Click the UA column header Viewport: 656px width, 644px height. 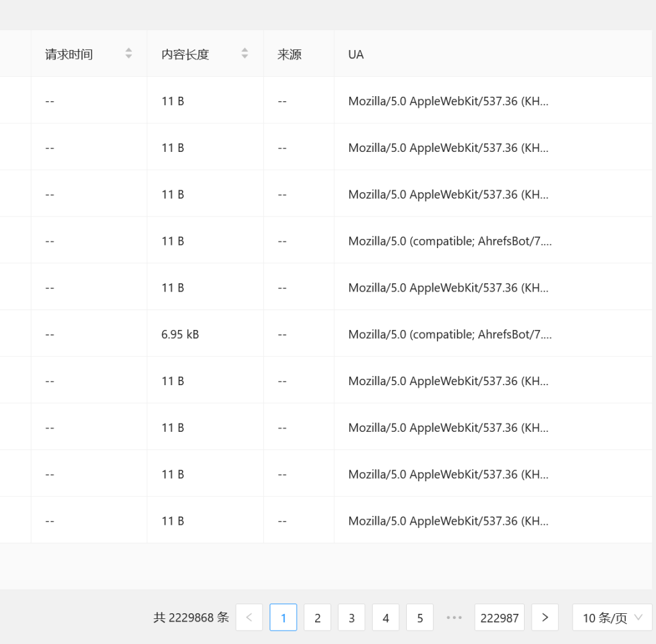point(493,54)
